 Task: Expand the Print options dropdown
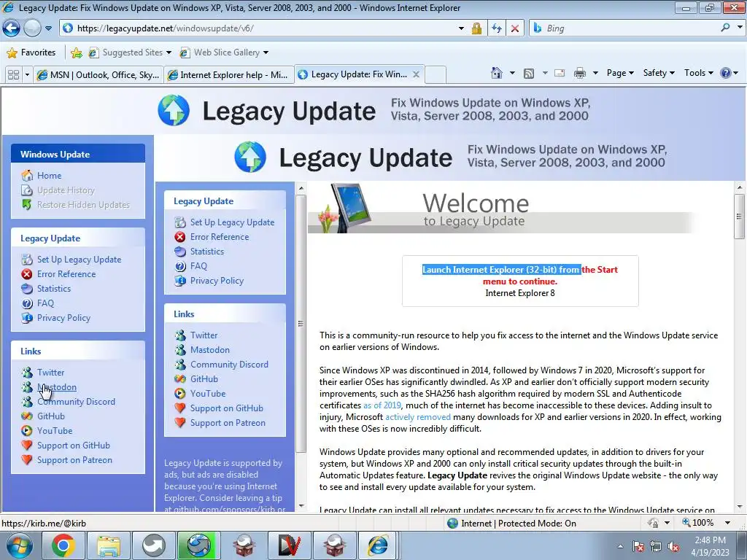click(595, 74)
